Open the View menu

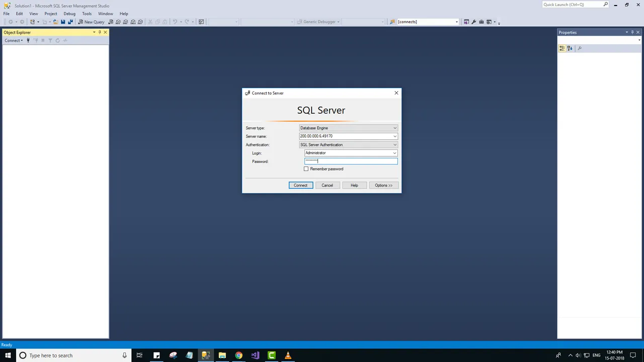coord(34,14)
